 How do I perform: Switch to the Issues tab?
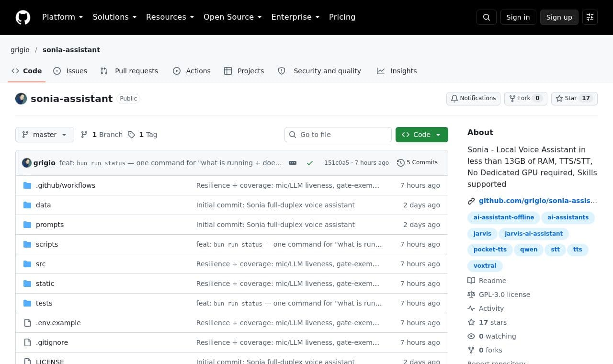[70, 71]
